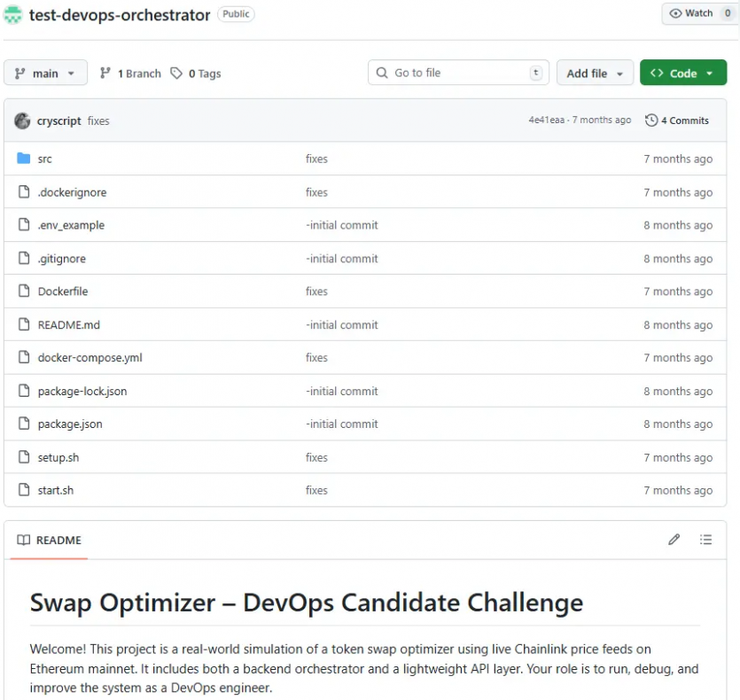Click the fixes commit message for start.sh

click(316, 490)
